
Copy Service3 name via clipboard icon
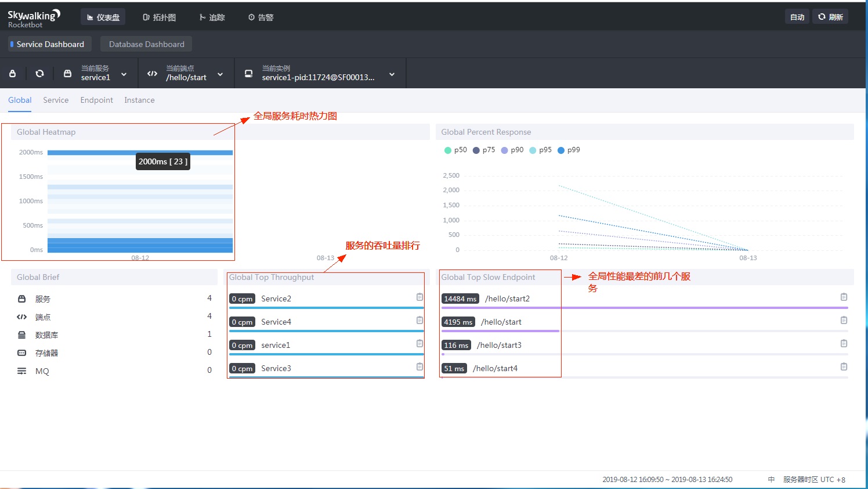point(419,366)
